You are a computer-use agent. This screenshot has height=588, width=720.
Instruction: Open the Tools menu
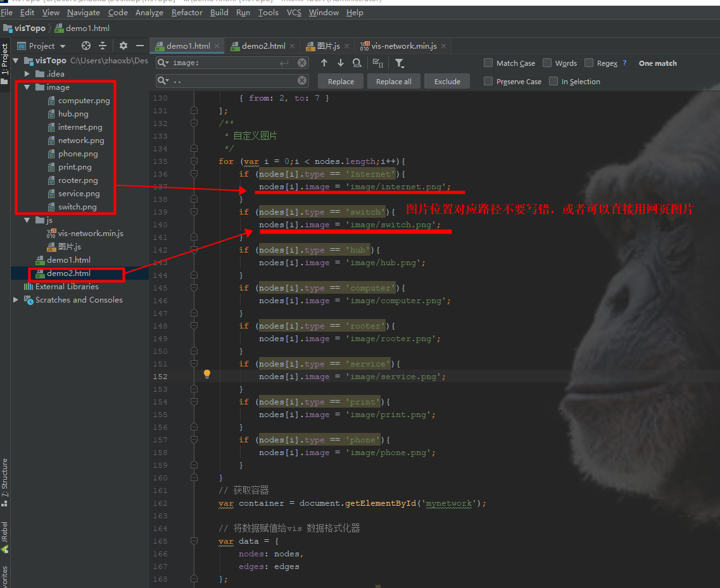click(268, 13)
